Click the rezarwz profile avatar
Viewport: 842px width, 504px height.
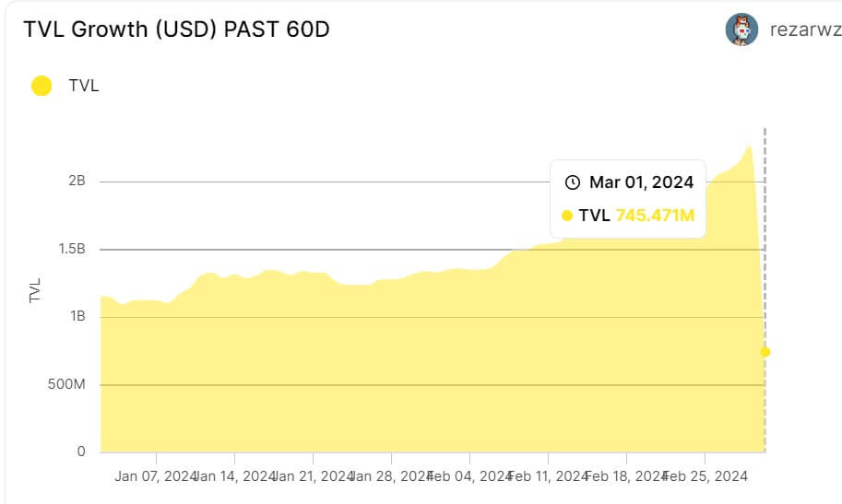click(x=742, y=29)
